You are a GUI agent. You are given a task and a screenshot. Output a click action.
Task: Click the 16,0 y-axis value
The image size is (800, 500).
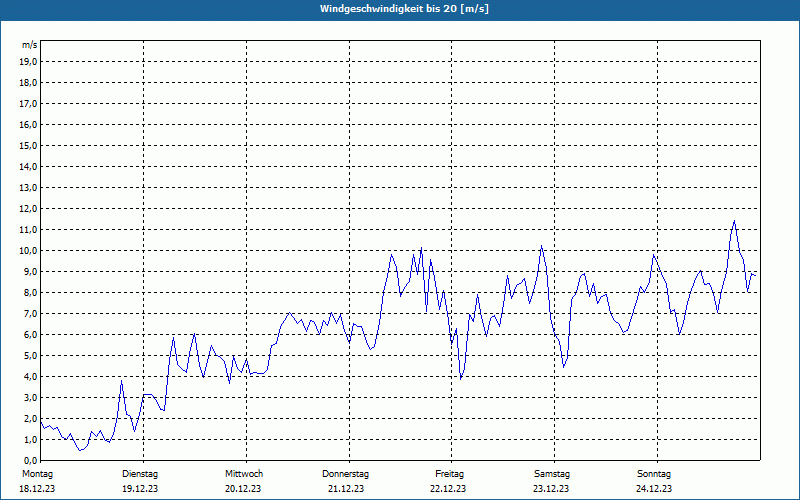(x=28, y=124)
